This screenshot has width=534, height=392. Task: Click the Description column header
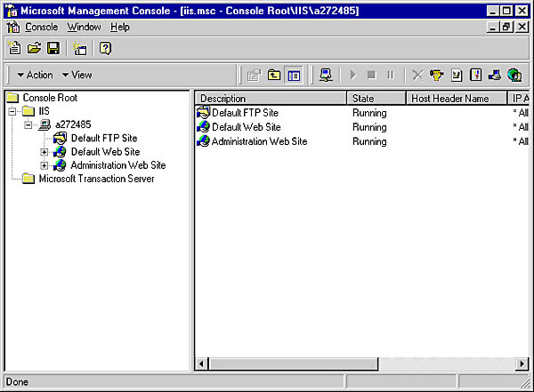tap(271, 99)
